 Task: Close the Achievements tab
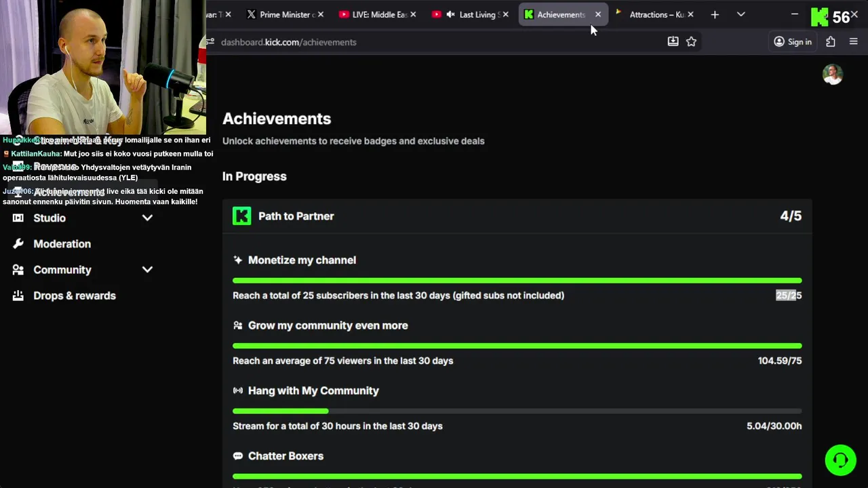tap(597, 14)
